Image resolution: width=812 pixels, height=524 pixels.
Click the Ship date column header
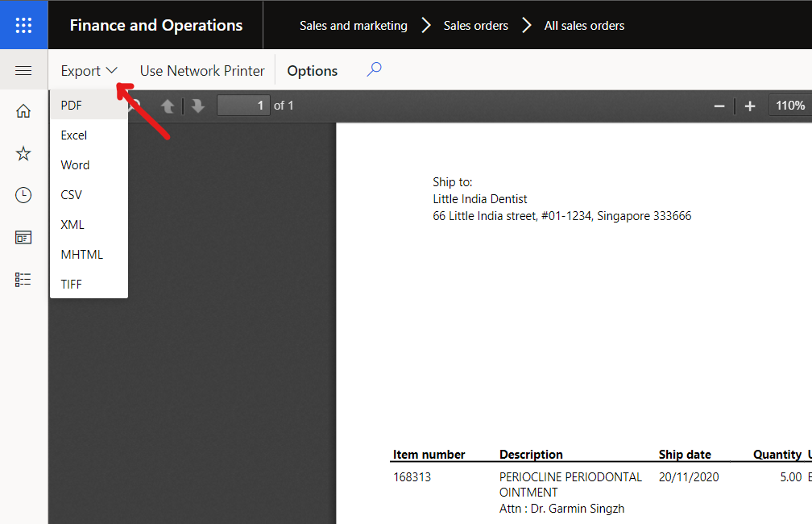[x=685, y=455]
